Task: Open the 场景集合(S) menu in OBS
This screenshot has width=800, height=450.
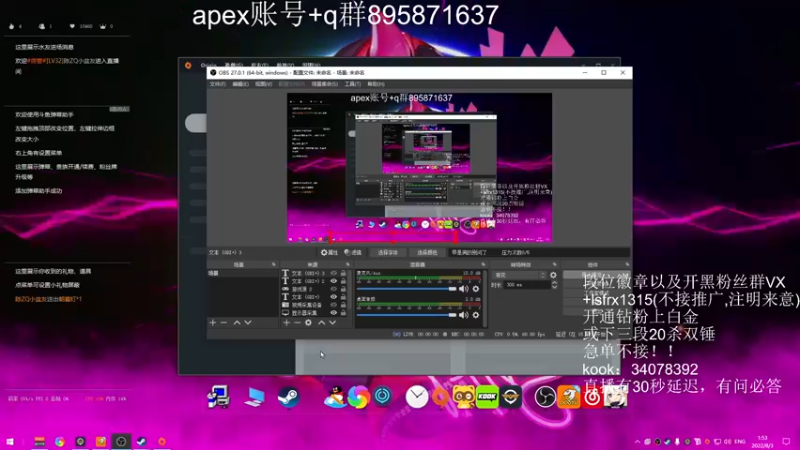Action: (324, 84)
